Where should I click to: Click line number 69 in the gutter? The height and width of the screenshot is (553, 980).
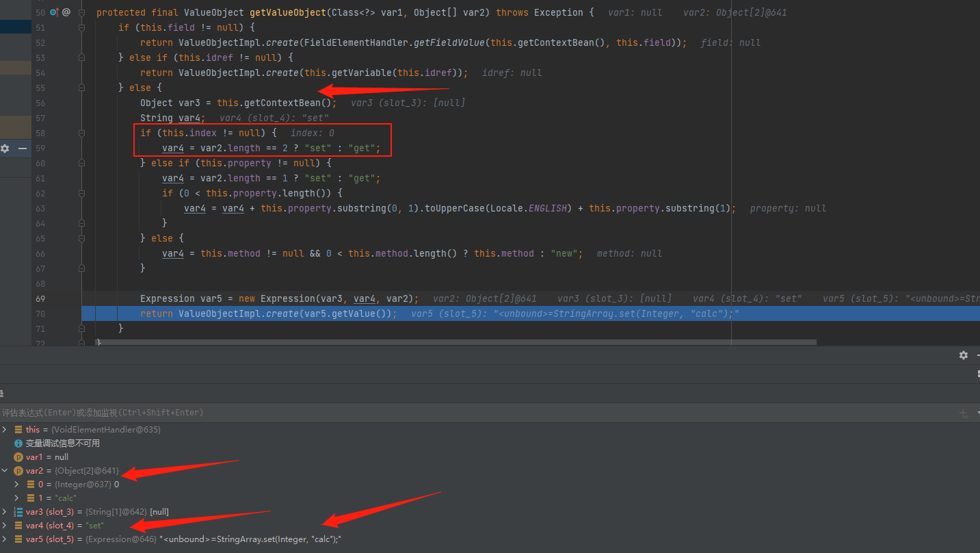coord(40,298)
